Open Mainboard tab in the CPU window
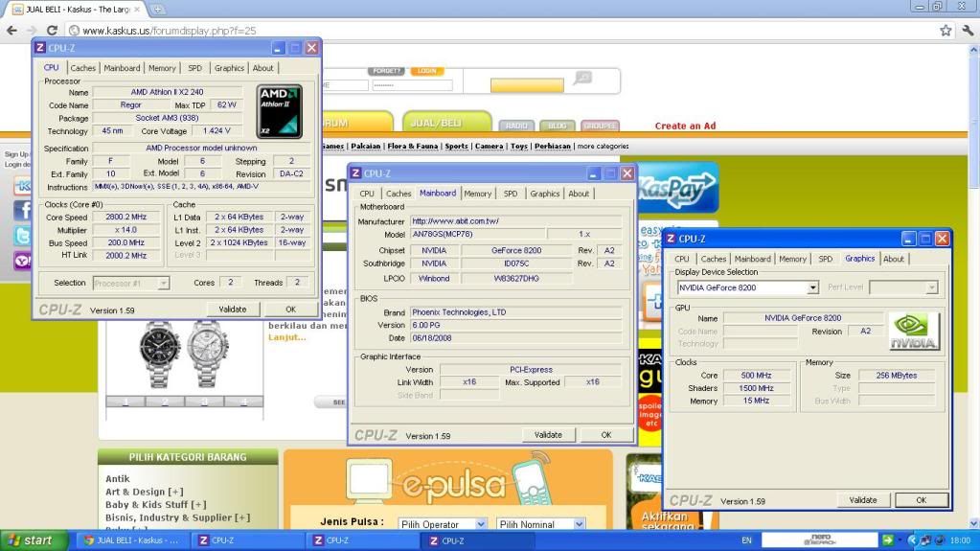980x551 pixels. 122,67
